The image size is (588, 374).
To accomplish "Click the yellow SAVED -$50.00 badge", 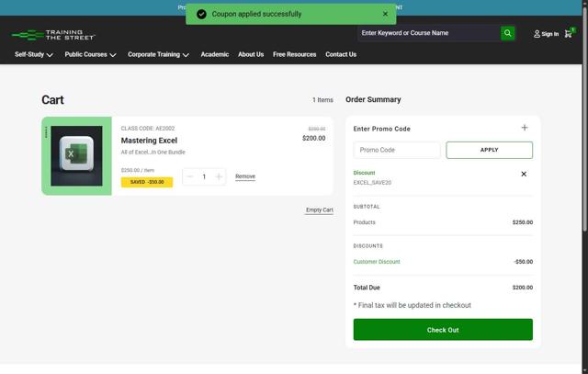I will (147, 182).
